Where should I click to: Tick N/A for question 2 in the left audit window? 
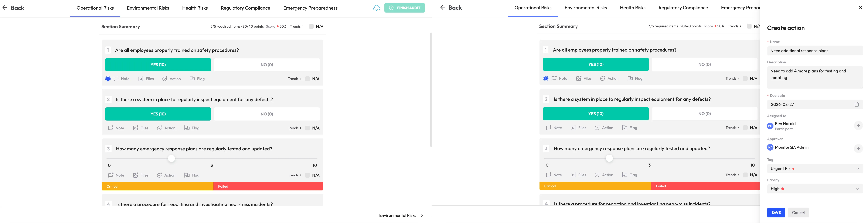(307, 128)
